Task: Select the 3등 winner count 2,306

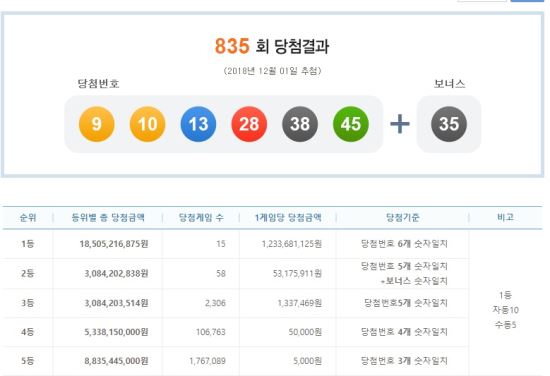Action: (x=215, y=303)
